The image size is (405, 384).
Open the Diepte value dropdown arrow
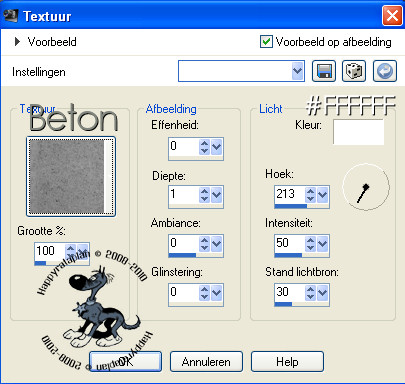click(217, 195)
